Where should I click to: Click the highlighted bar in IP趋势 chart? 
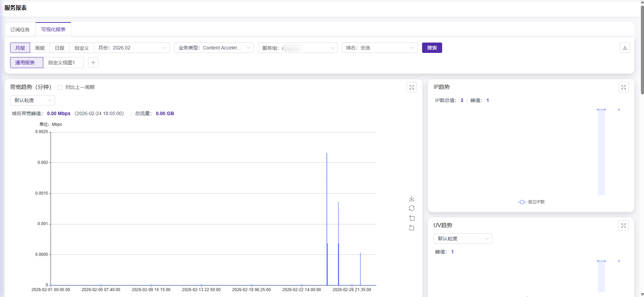[601, 152]
